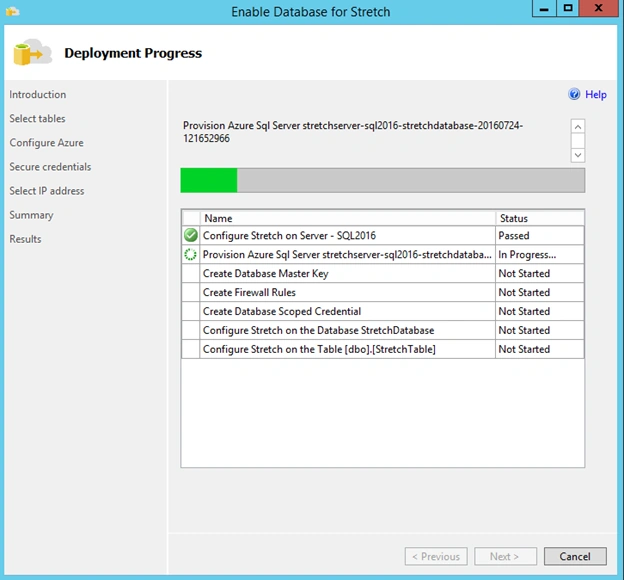The height and width of the screenshot is (580, 624).
Task: Open the Select IP address step
Action: pos(47,191)
